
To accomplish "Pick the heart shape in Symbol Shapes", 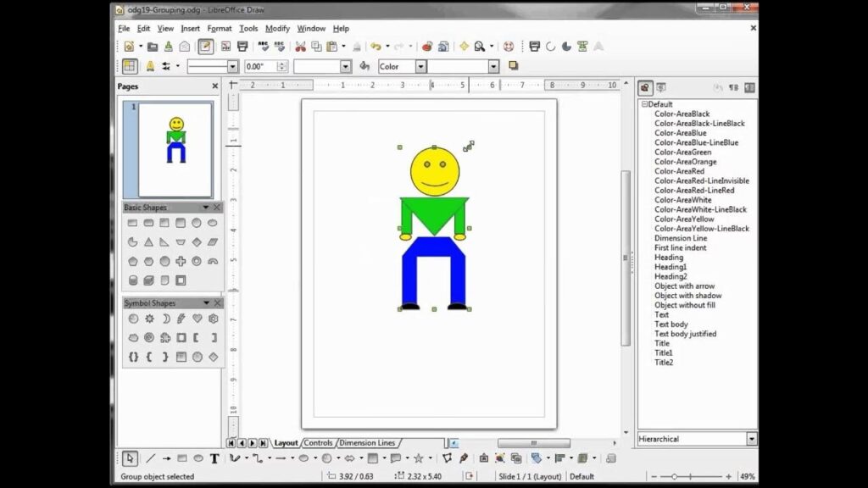I will (x=197, y=319).
